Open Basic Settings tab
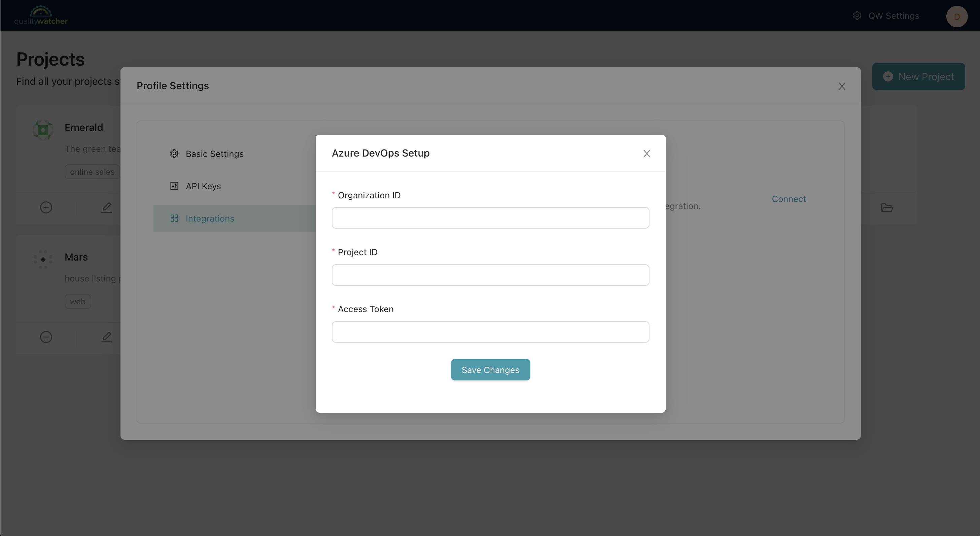This screenshot has width=980, height=536. (234, 154)
